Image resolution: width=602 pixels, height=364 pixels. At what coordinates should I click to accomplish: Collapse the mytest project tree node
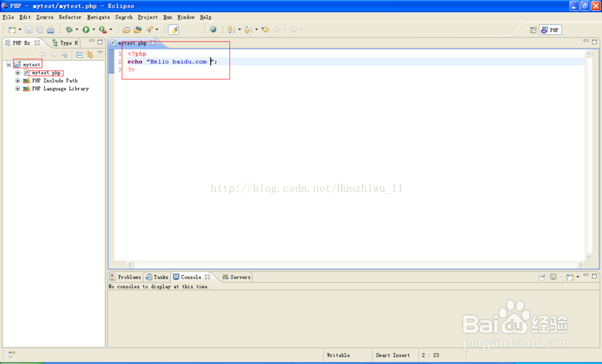pos(9,64)
